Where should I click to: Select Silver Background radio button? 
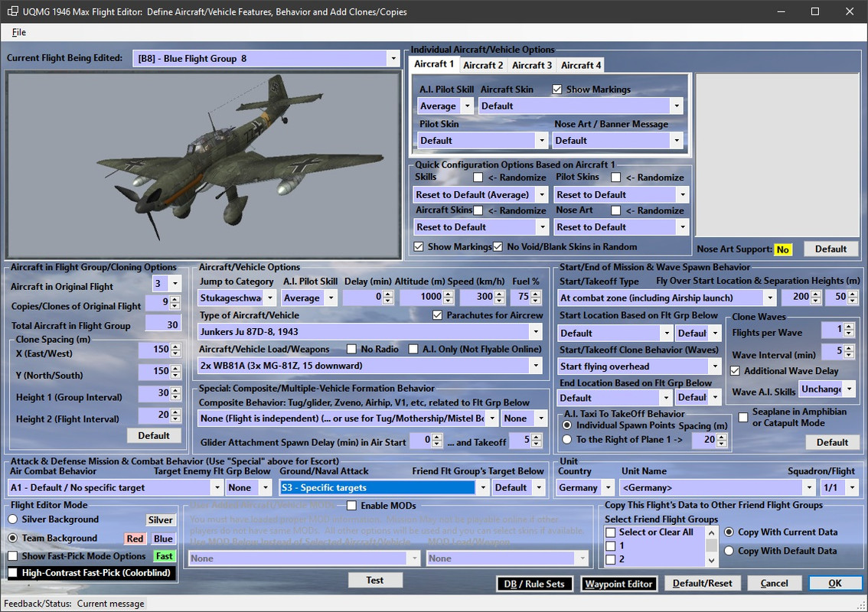point(13,519)
